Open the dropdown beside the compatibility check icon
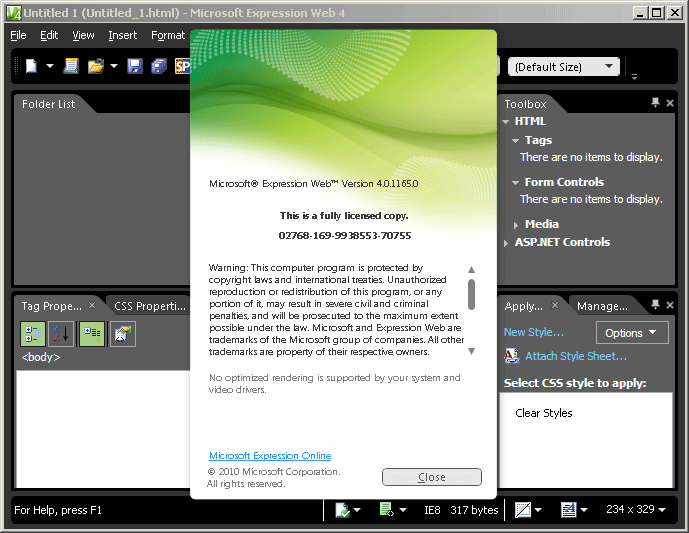 click(357, 510)
